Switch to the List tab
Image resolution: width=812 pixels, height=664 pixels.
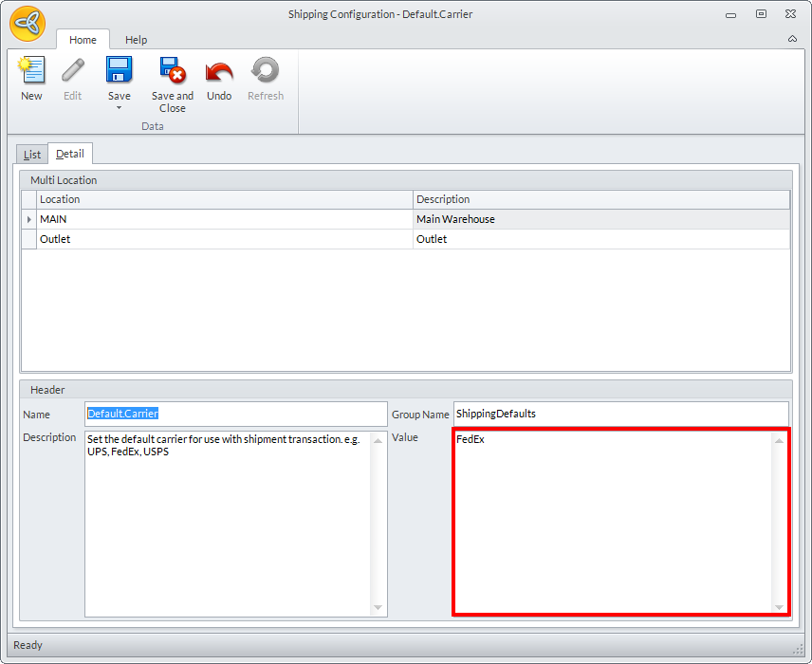32,155
